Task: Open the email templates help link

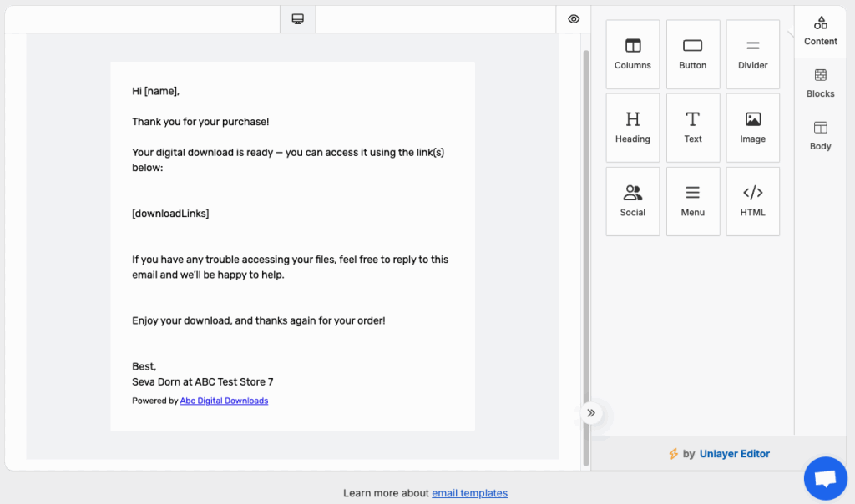Action: (x=469, y=493)
